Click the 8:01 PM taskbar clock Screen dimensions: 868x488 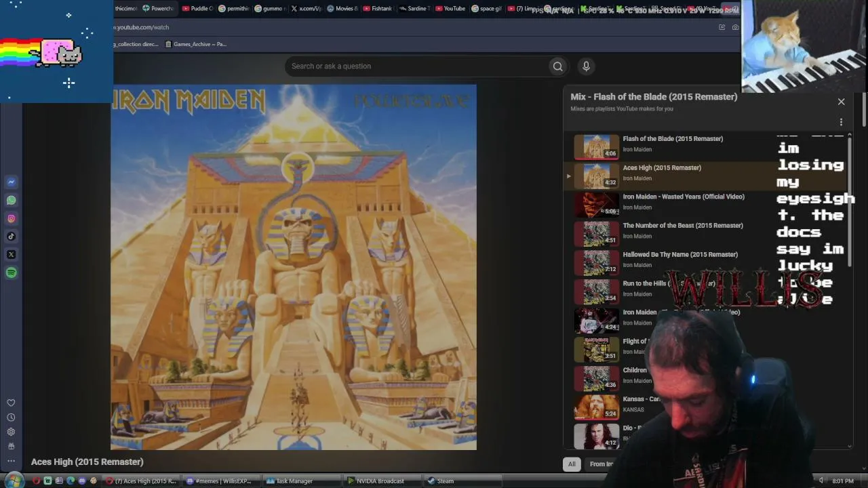tap(843, 481)
